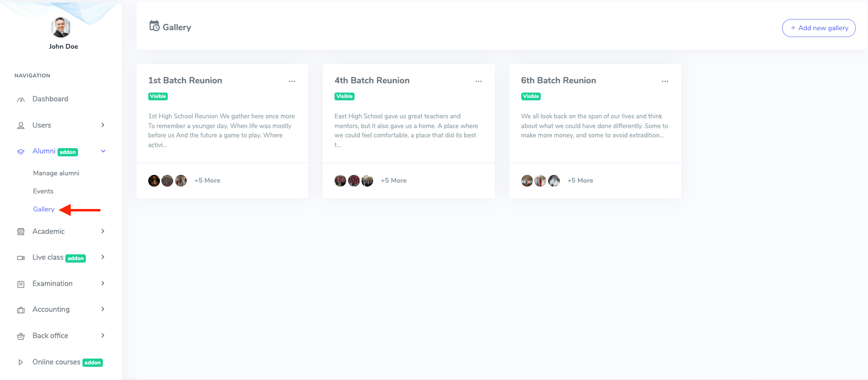868x380 pixels.
Task: Click the Back office icon
Action: point(21,336)
